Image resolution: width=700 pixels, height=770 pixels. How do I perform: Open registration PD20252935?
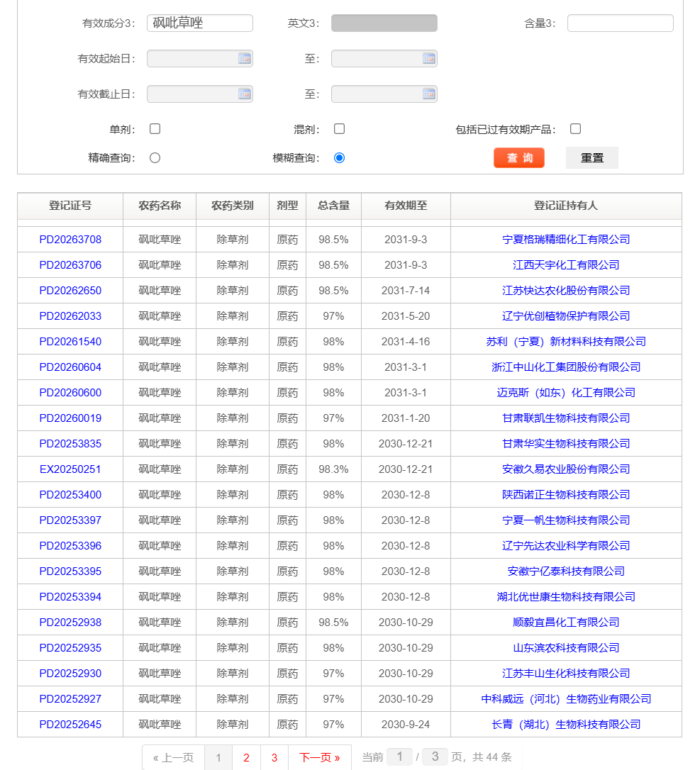[70, 648]
